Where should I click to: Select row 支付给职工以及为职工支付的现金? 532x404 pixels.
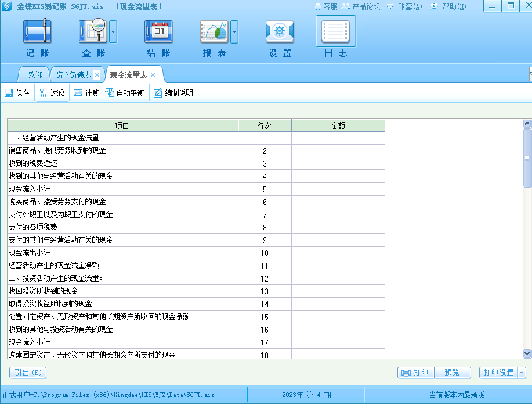[x=196, y=215]
